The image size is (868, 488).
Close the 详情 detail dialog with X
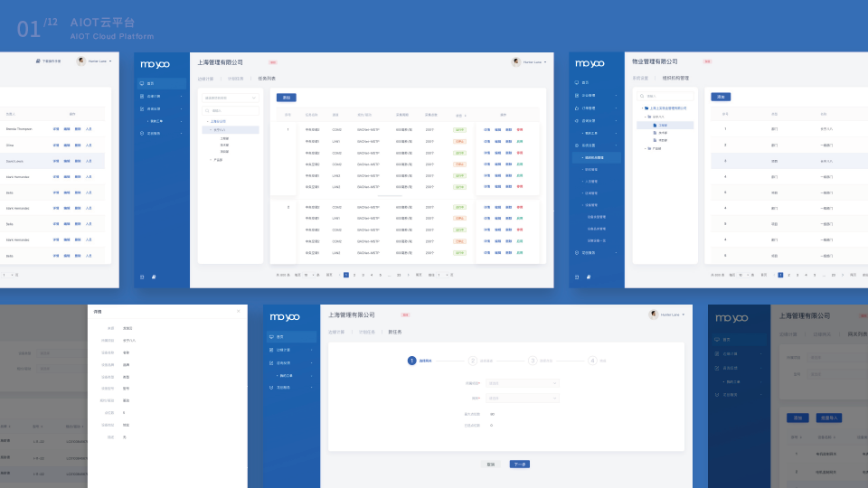(x=239, y=311)
